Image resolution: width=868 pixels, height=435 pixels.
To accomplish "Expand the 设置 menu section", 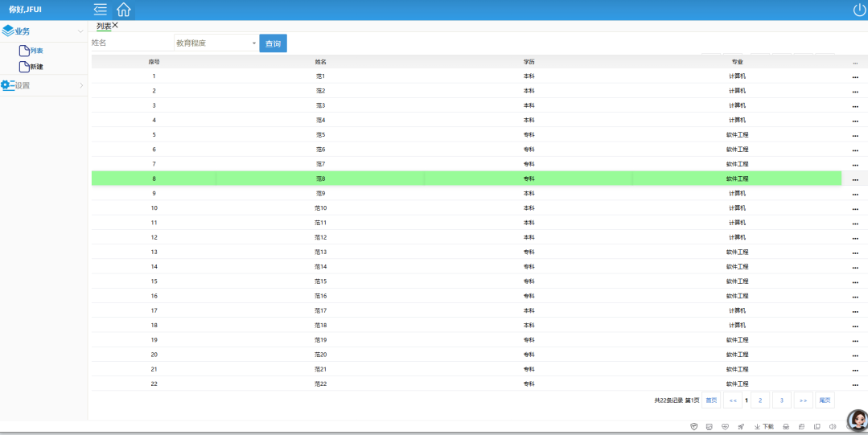I will [x=43, y=85].
